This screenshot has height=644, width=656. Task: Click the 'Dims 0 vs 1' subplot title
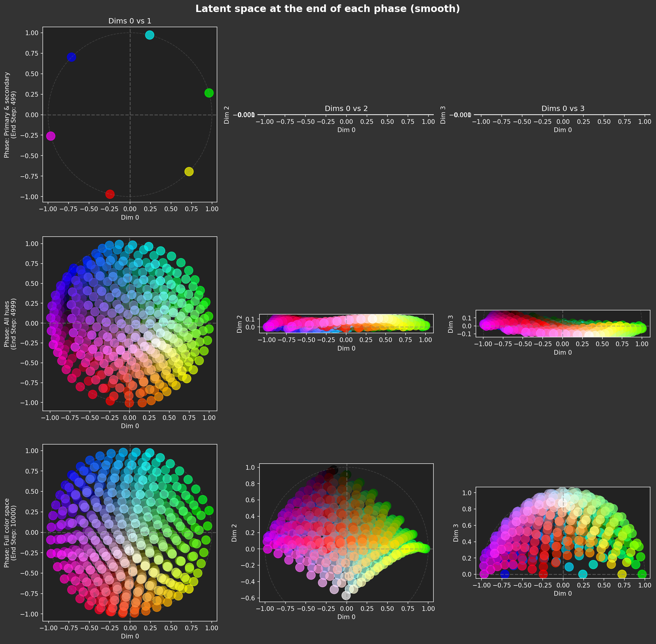[129, 21]
